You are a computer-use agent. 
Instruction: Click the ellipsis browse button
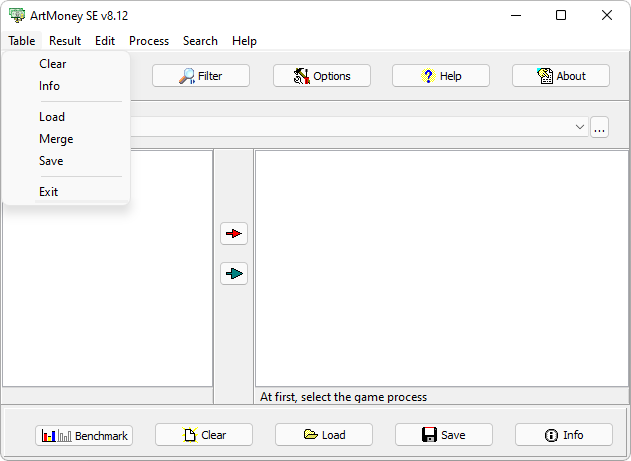tap(599, 128)
